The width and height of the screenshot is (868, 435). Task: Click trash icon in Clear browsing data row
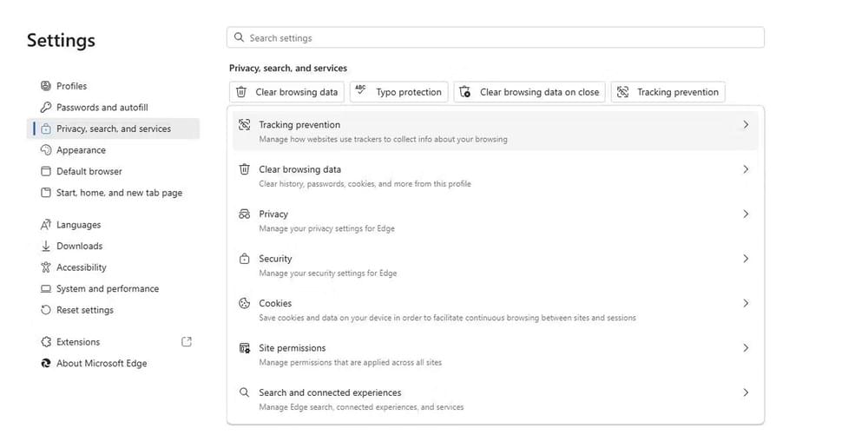[x=244, y=169]
